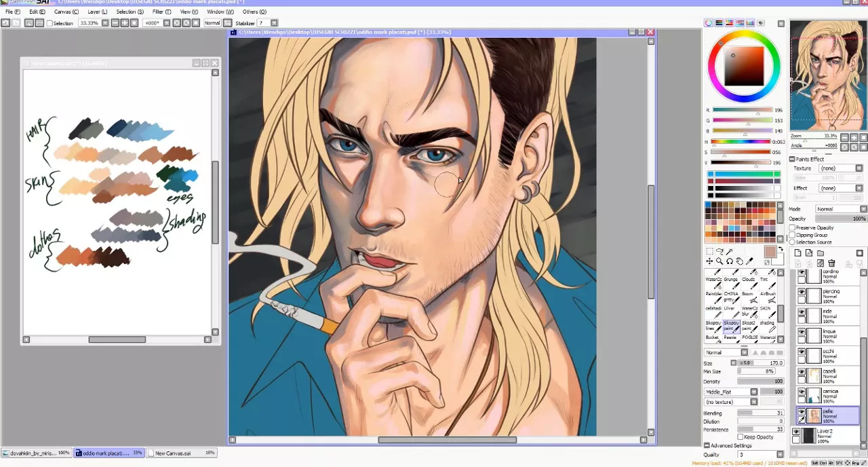Screen dimensions: 868x467
Task: Adjust the brush Blending slider
Action: pos(759,413)
